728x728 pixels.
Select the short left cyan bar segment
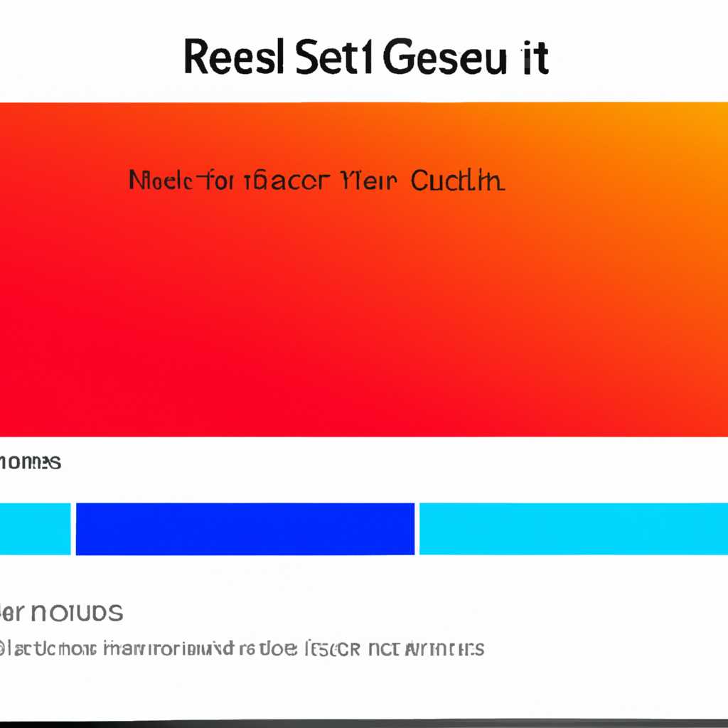tap(36, 529)
